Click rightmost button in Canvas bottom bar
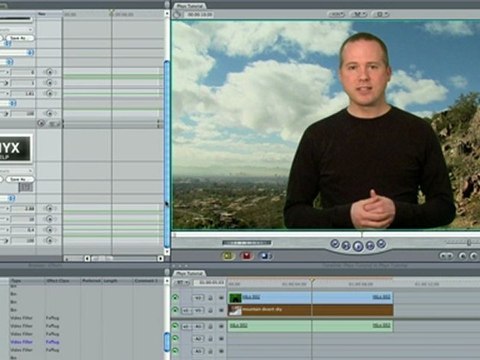 (474, 256)
